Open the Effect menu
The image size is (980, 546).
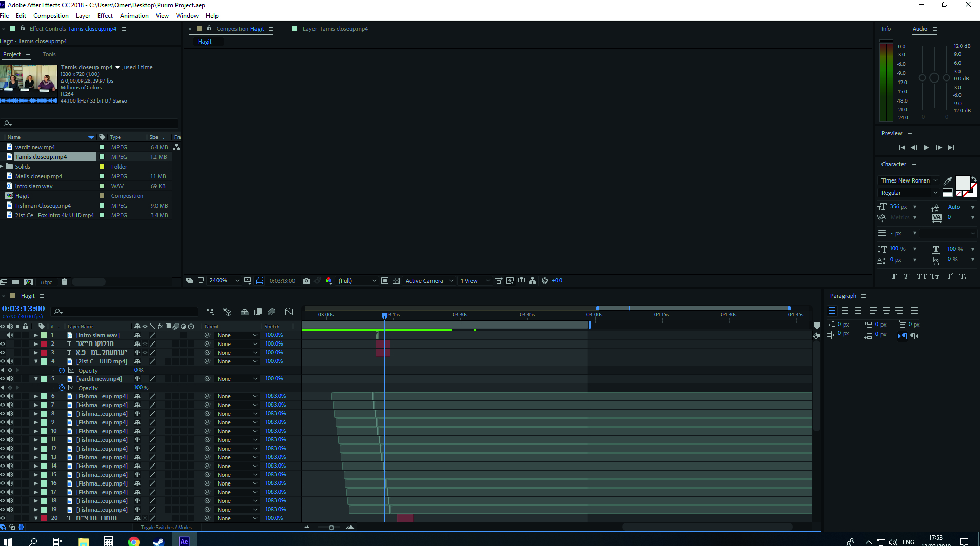coord(105,16)
